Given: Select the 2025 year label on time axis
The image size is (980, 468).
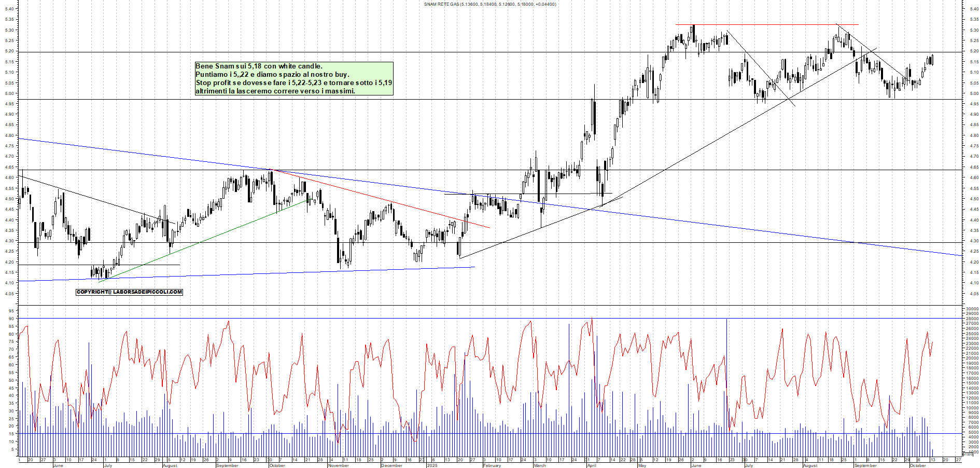Looking at the screenshot, I should (432, 465).
